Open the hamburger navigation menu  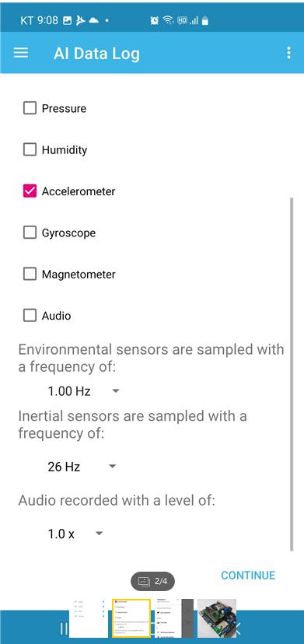click(x=21, y=53)
